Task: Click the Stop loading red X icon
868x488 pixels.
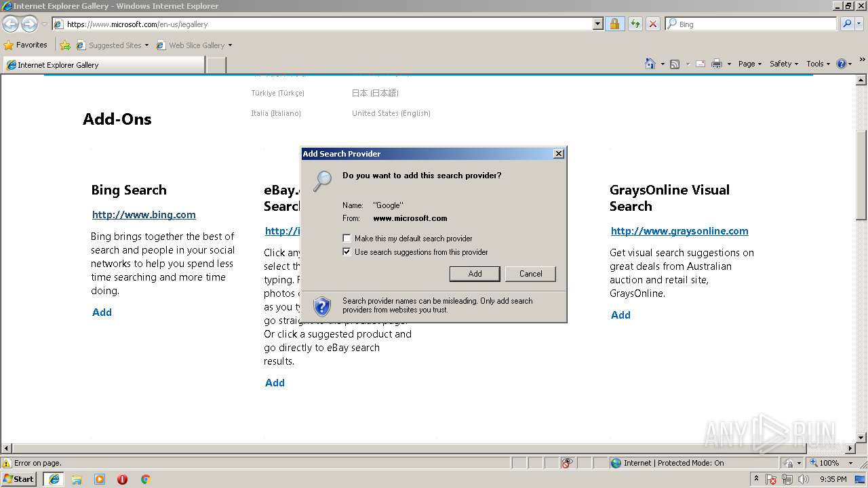Action: pos(652,24)
